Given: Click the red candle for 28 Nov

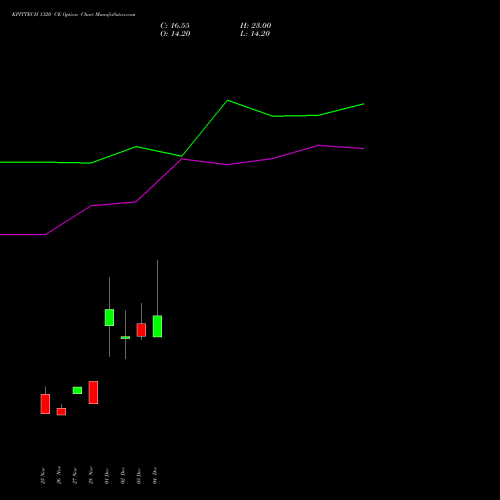Looking at the screenshot, I should tap(93, 393).
